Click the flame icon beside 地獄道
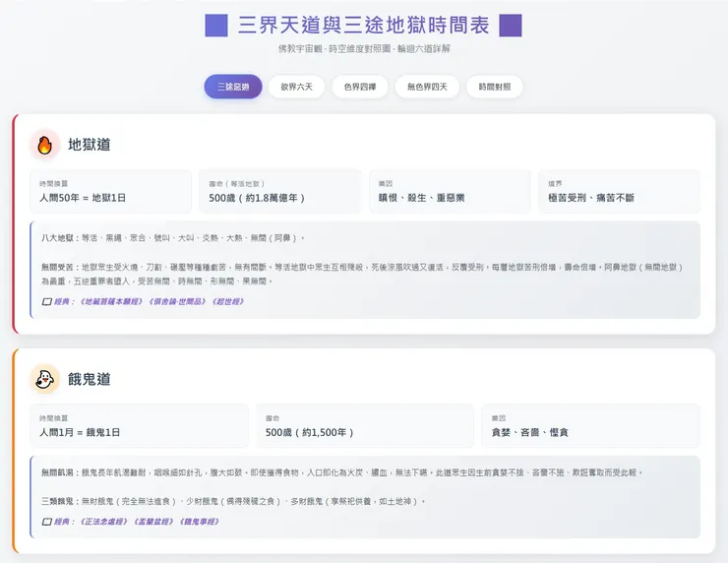 pos(44,145)
